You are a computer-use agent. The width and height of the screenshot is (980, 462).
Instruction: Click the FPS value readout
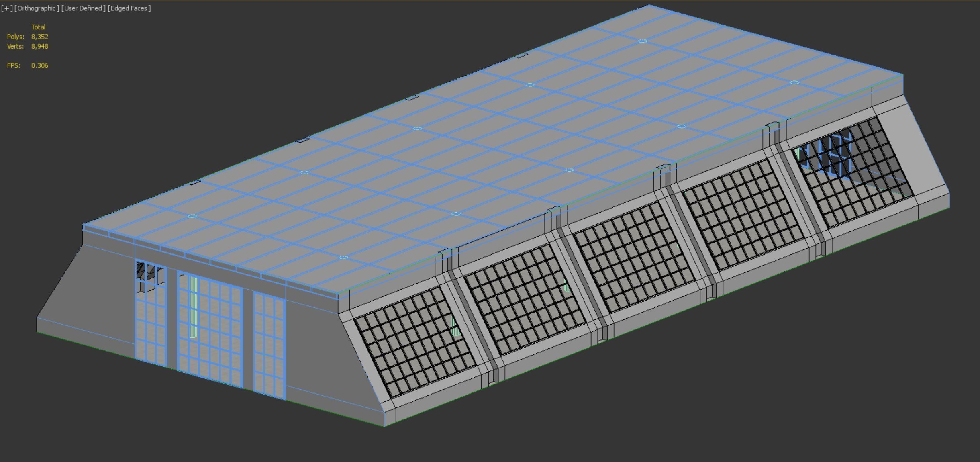click(x=39, y=65)
